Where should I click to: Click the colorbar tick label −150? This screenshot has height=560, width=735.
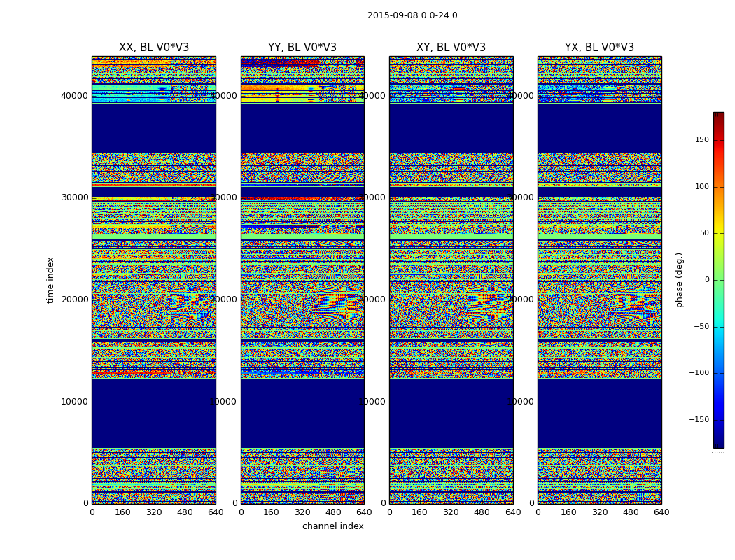pos(699,419)
